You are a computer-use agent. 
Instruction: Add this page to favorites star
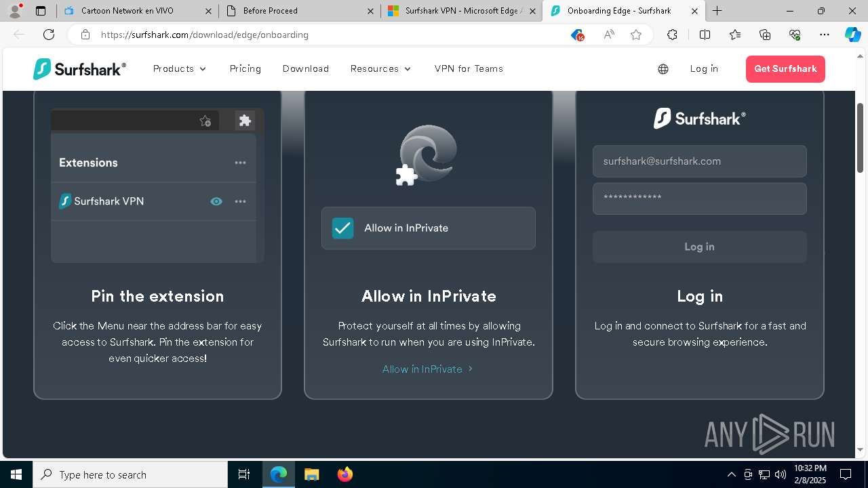coord(636,35)
